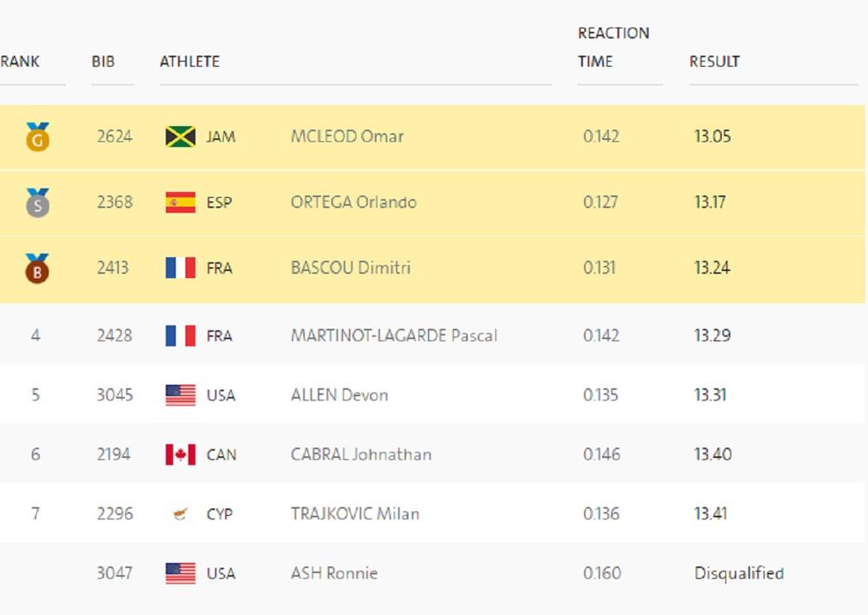Click the silver medal icon

pyautogui.click(x=37, y=202)
